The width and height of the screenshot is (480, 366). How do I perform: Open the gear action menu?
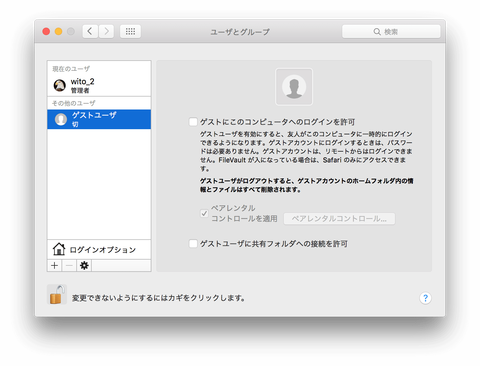84,266
